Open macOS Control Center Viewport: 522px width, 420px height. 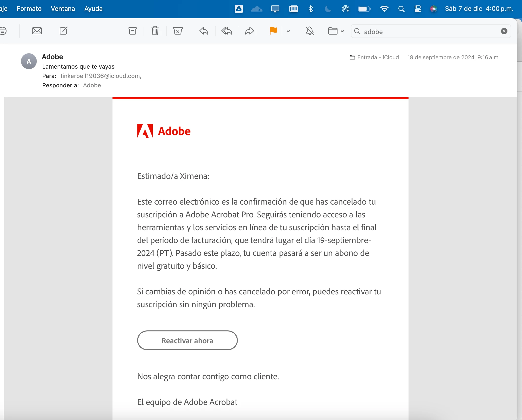pyautogui.click(x=418, y=9)
